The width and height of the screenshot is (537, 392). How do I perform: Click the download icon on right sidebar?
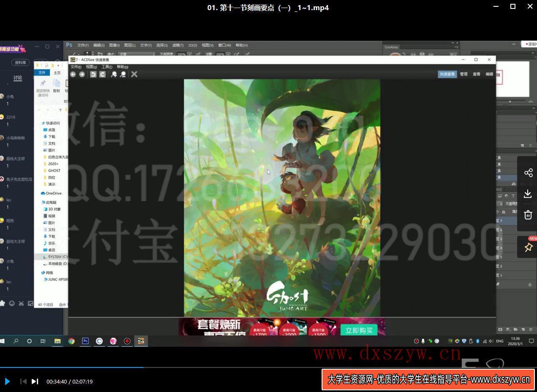coord(528,194)
